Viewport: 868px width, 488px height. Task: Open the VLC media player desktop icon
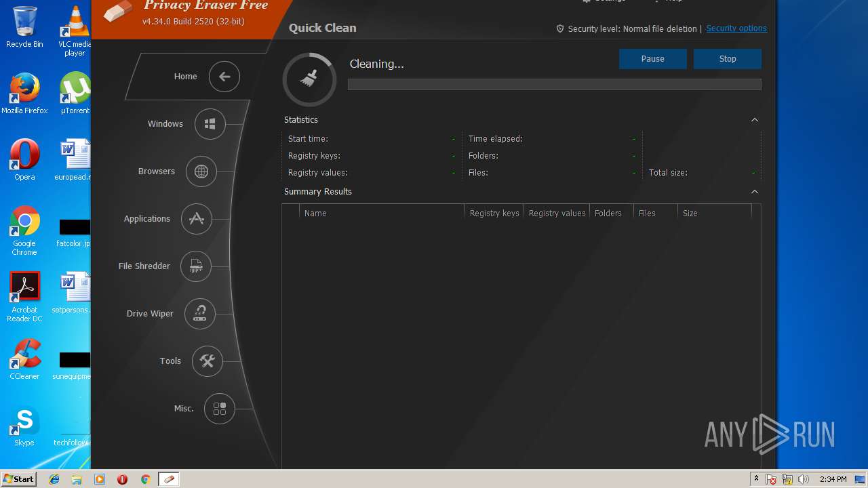73,31
